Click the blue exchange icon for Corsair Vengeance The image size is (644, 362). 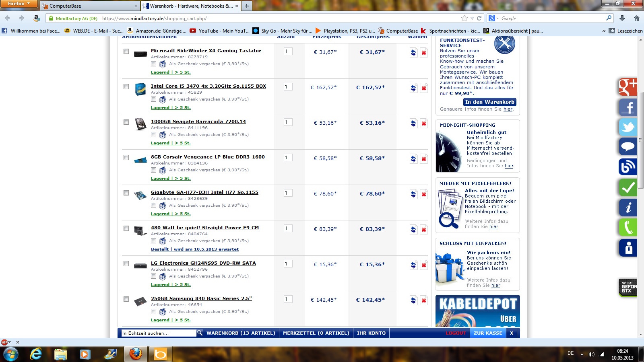tap(413, 159)
